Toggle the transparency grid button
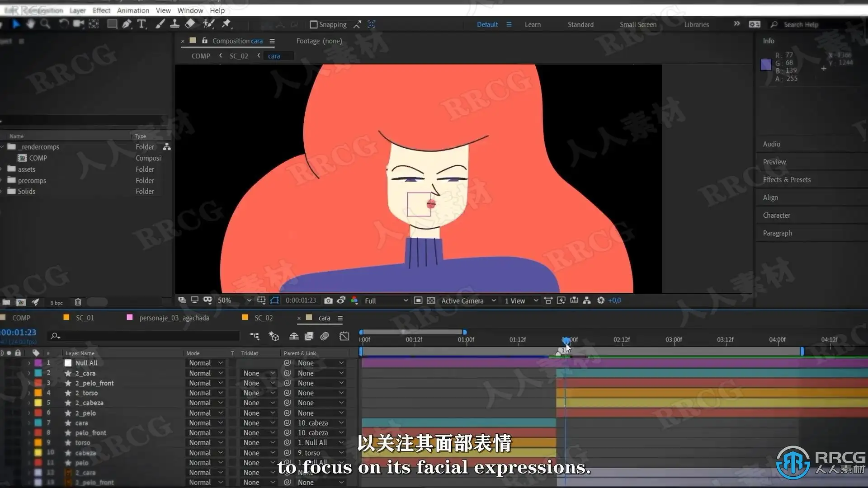The width and height of the screenshot is (868, 488). coord(431,300)
